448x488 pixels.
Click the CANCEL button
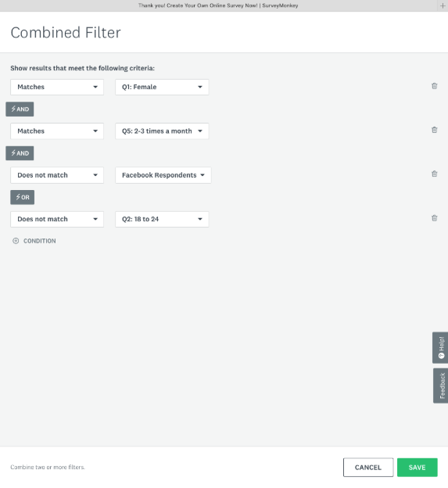(368, 467)
